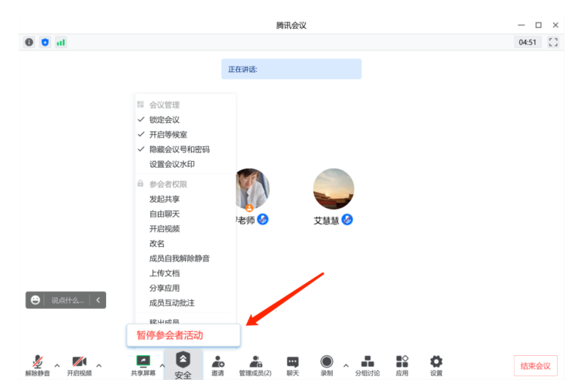Open 管理成员(2) member management
This screenshot has height=390, width=588.
click(255, 365)
